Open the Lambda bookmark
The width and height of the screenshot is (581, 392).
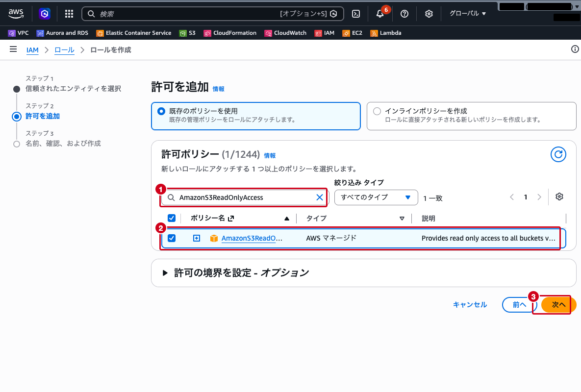386,33
